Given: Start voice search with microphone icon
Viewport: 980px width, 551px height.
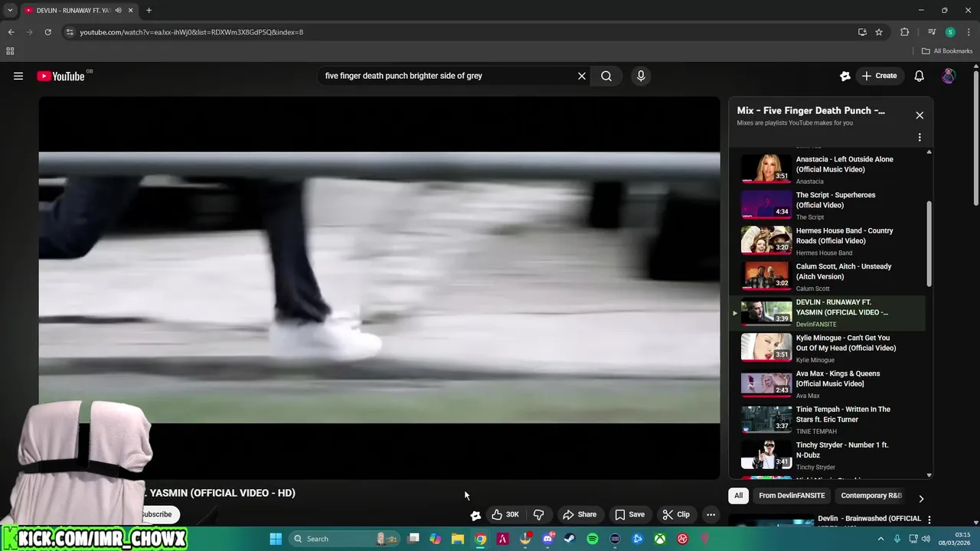Looking at the screenshot, I should 641,76.
